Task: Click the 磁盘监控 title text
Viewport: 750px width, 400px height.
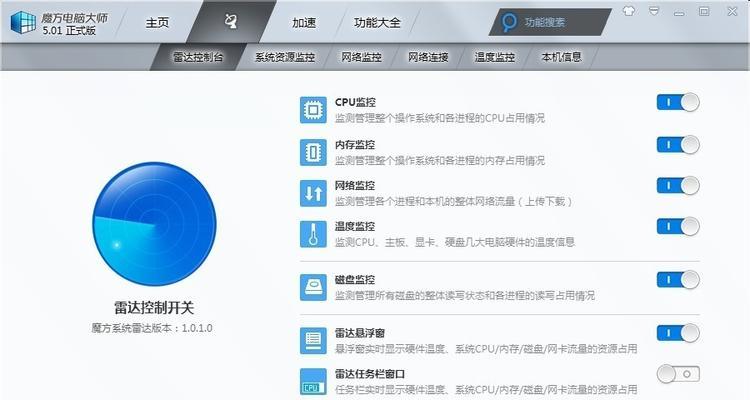Action: click(355, 279)
